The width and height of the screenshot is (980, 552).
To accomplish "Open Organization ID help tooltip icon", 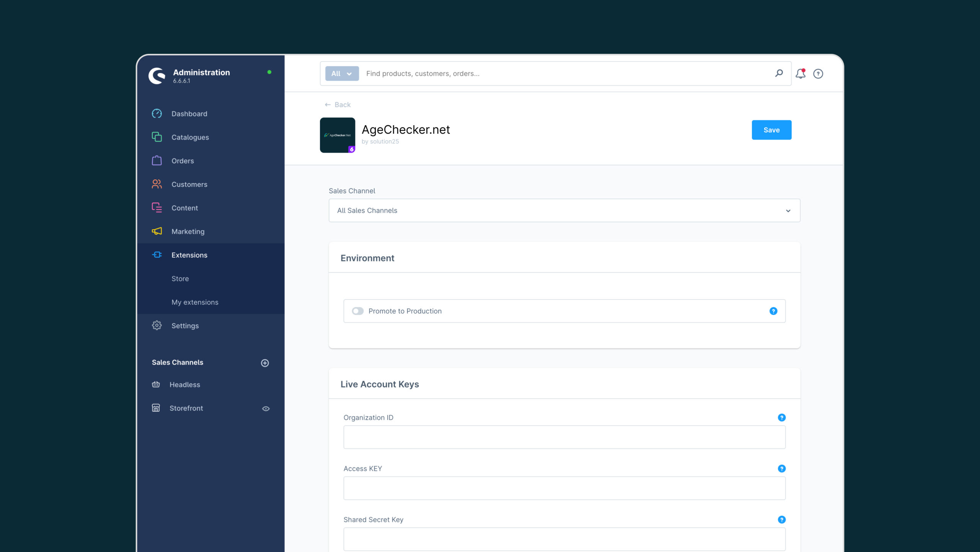I will click(x=782, y=417).
